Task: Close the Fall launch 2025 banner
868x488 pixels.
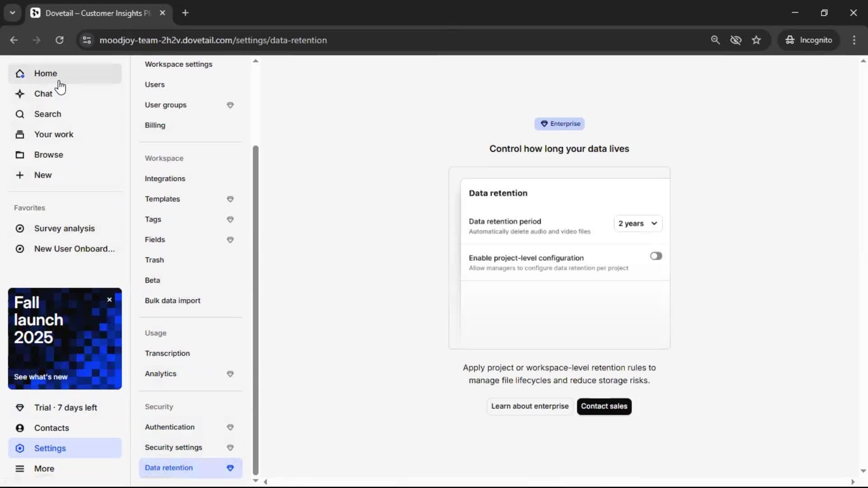Action: 109,300
